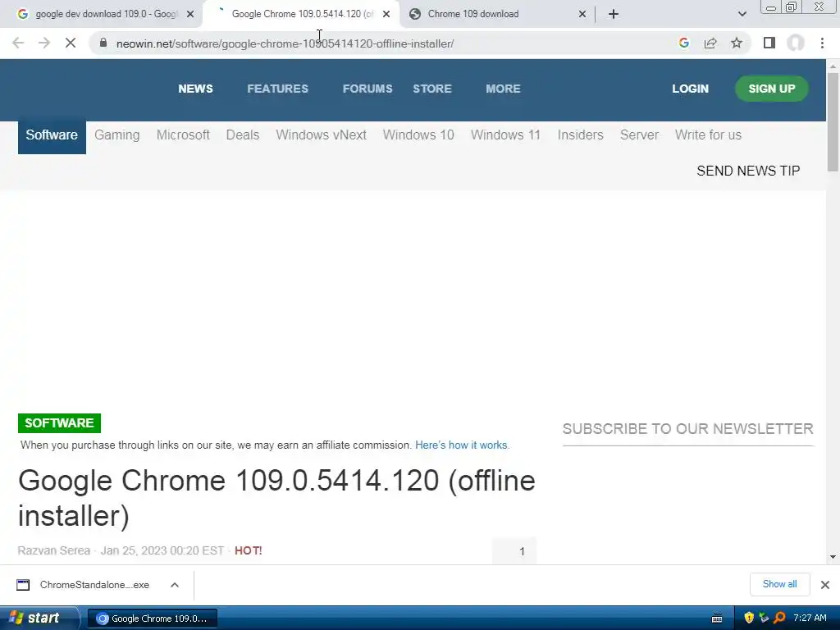The height and width of the screenshot is (630, 840).
Task: Expand the MORE menu
Action: click(503, 89)
